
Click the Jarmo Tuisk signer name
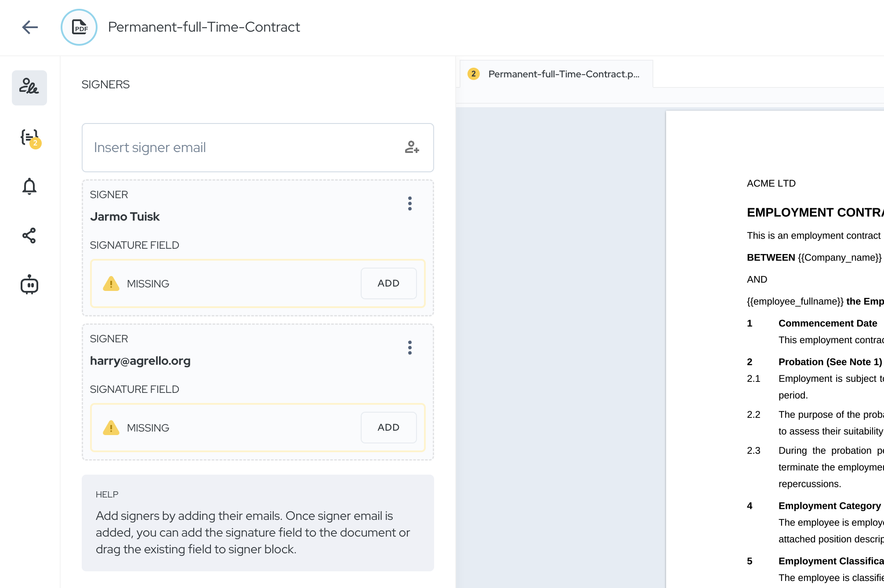pos(125,217)
